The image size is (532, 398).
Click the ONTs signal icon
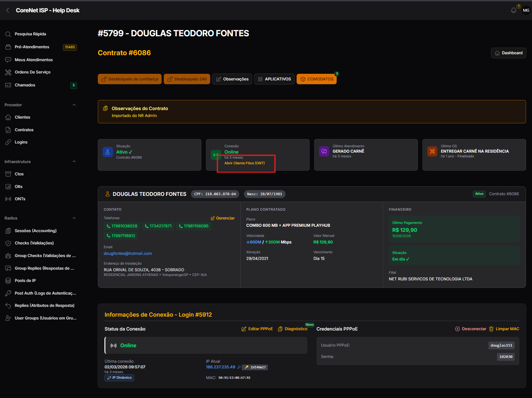(8, 199)
